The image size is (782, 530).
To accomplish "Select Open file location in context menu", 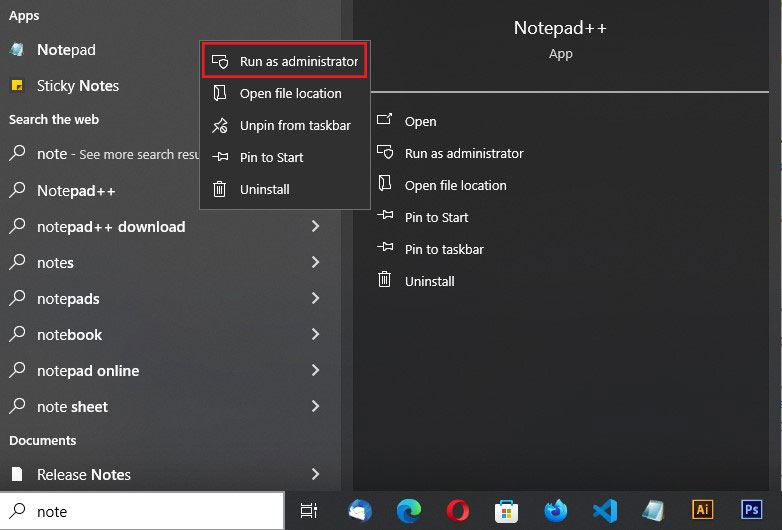I will click(x=285, y=93).
